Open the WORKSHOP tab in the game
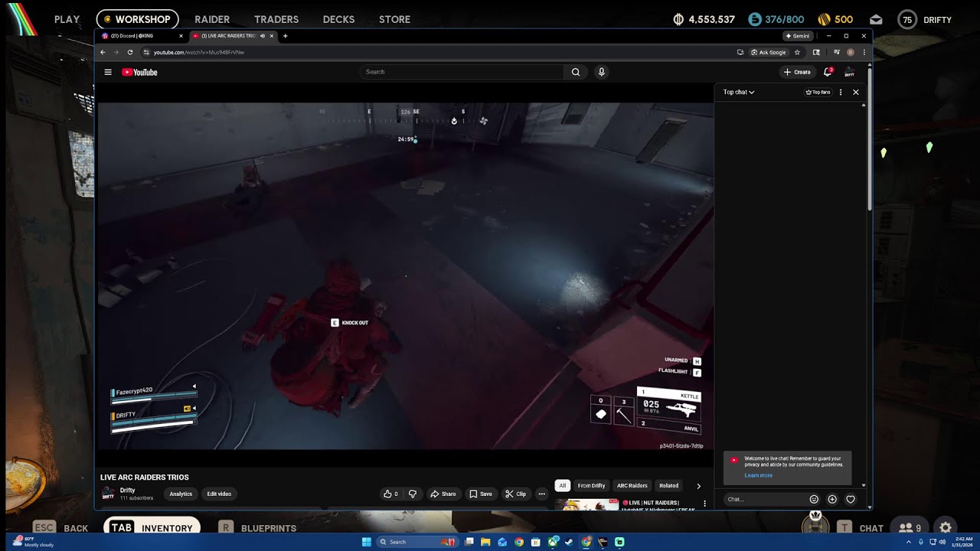Image resolution: width=980 pixels, height=551 pixels. click(137, 19)
